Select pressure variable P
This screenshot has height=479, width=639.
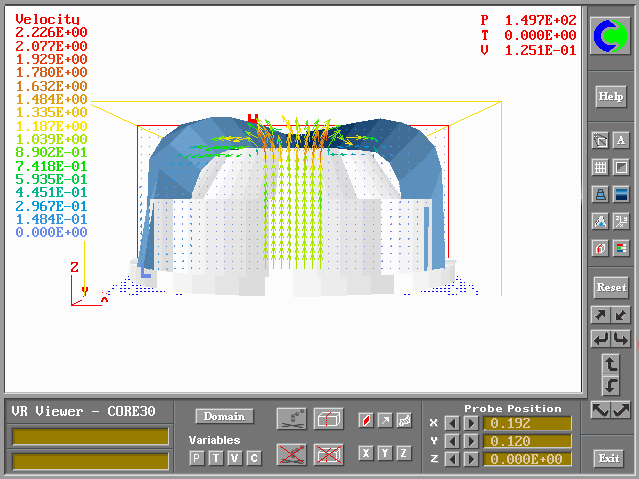(x=198, y=458)
